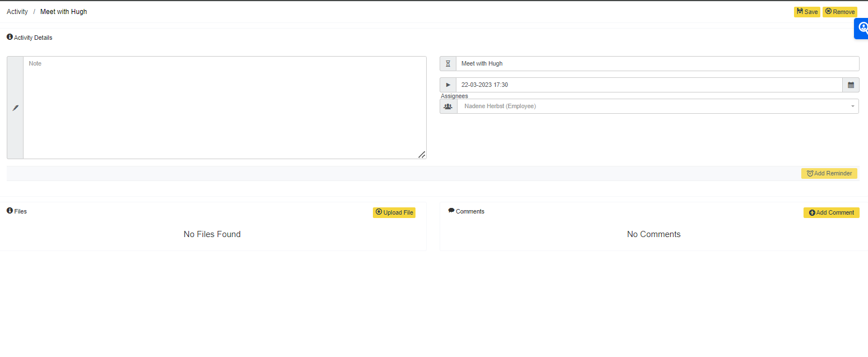Edit the Meet with Hugh title field
This screenshot has height=357, width=868.
pyautogui.click(x=657, y=64)
